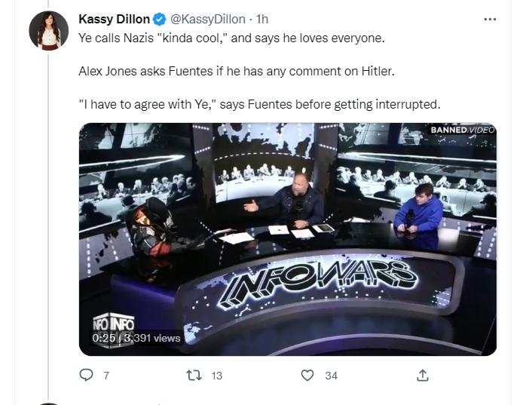Click the Info Wars cube logo in video corner
Viewport: 532px width, 405px height.
[114, 329]
